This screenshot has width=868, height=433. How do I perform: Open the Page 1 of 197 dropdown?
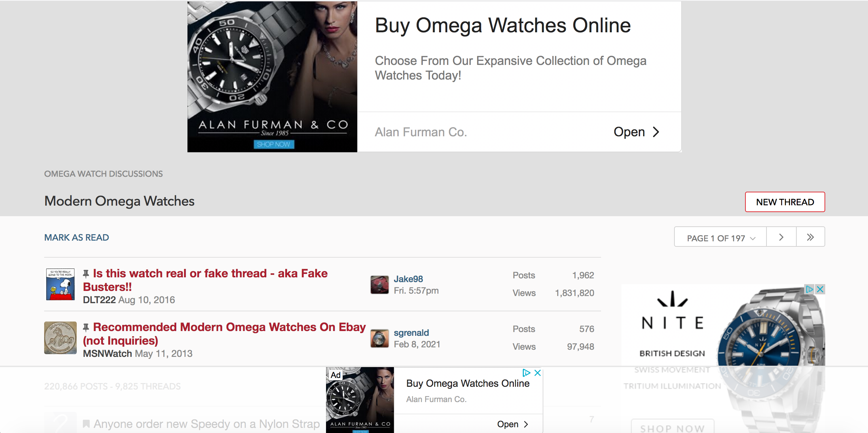click(720, 238)
